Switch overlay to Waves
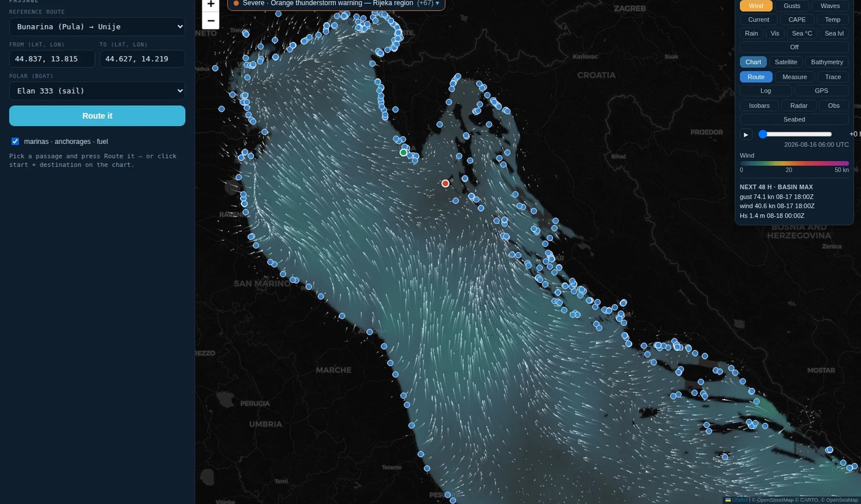This screenshot has height=504, width=861. click(x=830, y=6)
